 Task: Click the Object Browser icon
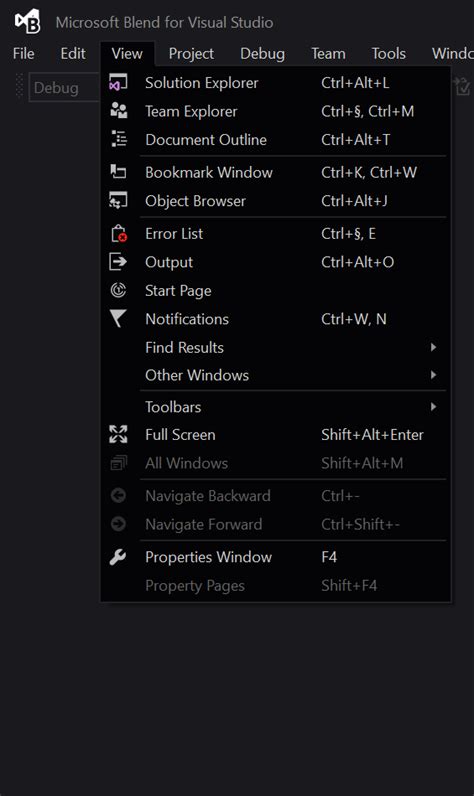click(x=118, y=201)
